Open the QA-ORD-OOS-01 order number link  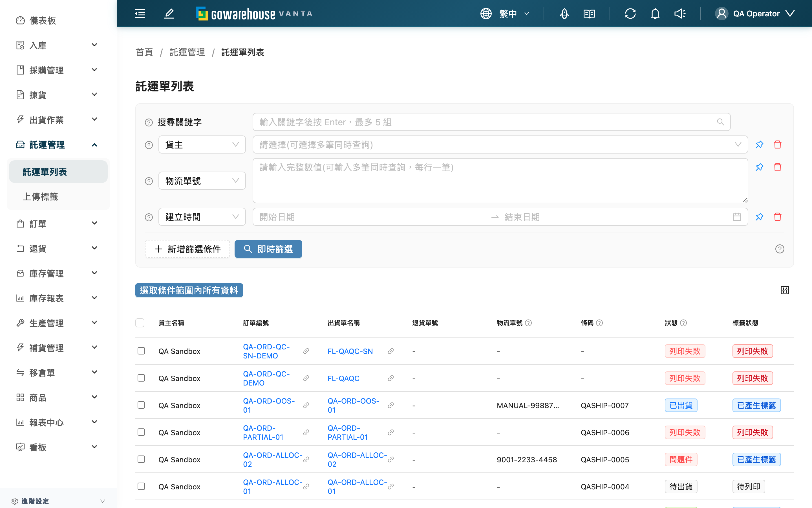click(x=269, y=405)
